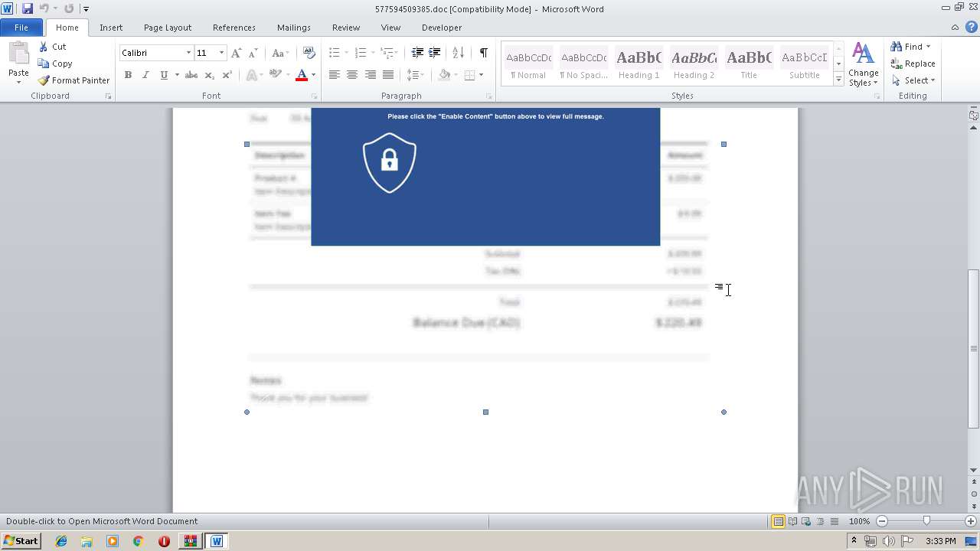The height and width of the screenshot is (551, 980).
Task: Switch to the Review tab
Action: click(346, 28)
